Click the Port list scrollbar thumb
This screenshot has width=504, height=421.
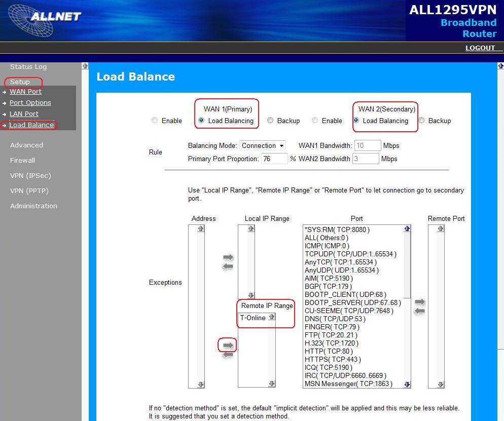407,265
